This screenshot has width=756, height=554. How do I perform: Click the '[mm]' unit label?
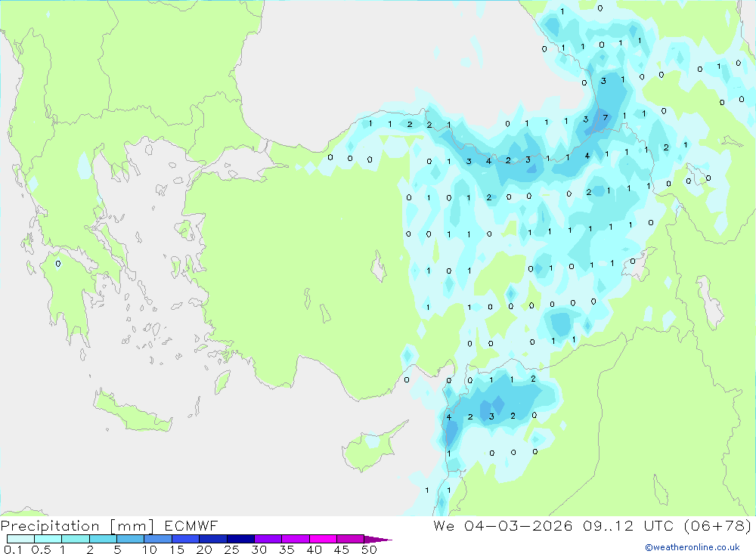pyautogui.click(x=132, y=525)
